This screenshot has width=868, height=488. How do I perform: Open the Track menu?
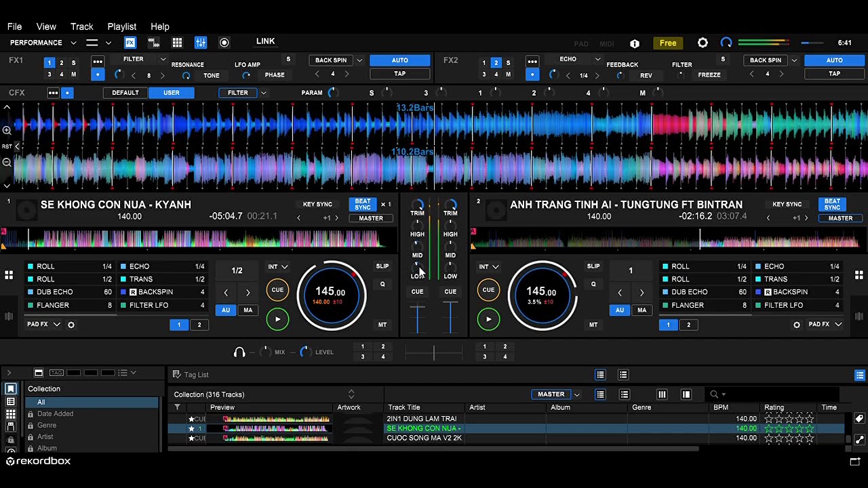click(82, 26)
